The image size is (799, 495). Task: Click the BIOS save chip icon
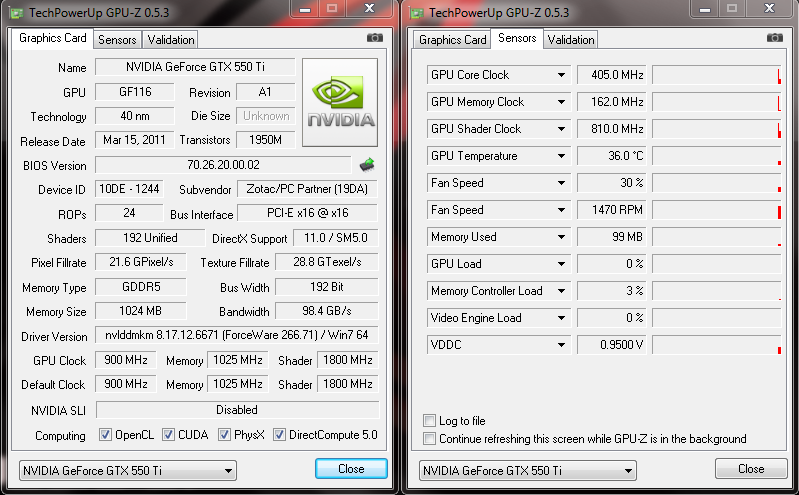point(367,164)
